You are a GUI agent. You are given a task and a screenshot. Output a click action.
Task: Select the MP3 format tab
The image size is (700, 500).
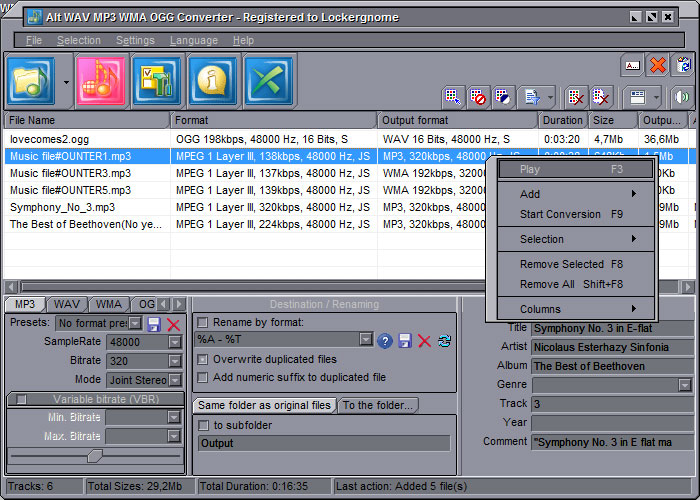click(x=25, y=304)
